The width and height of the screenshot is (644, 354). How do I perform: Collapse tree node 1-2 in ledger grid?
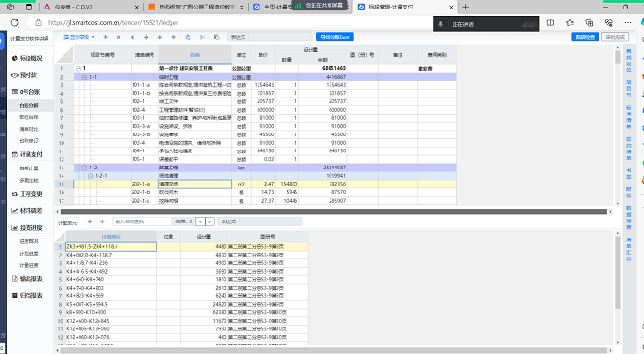point(84,168)
